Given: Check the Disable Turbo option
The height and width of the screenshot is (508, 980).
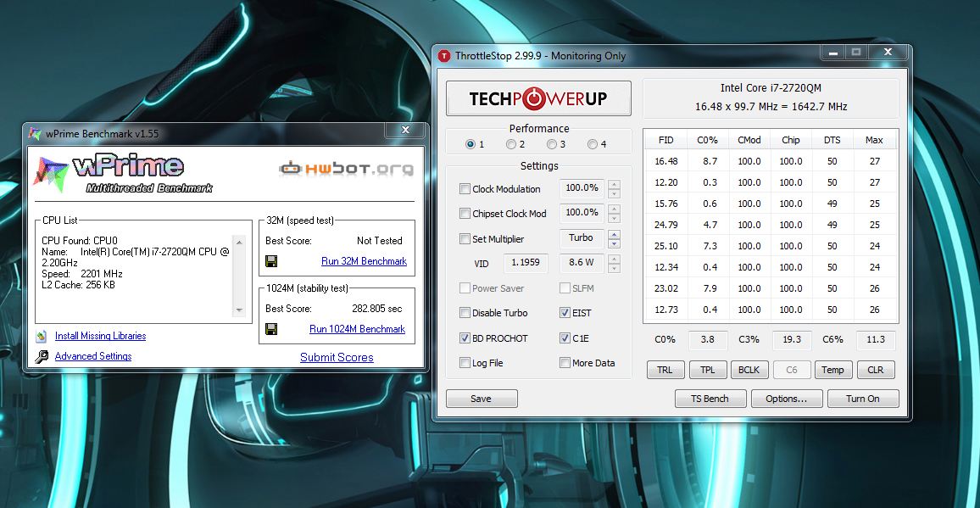Looking at the screenshot, I should (x=465, y=313).
